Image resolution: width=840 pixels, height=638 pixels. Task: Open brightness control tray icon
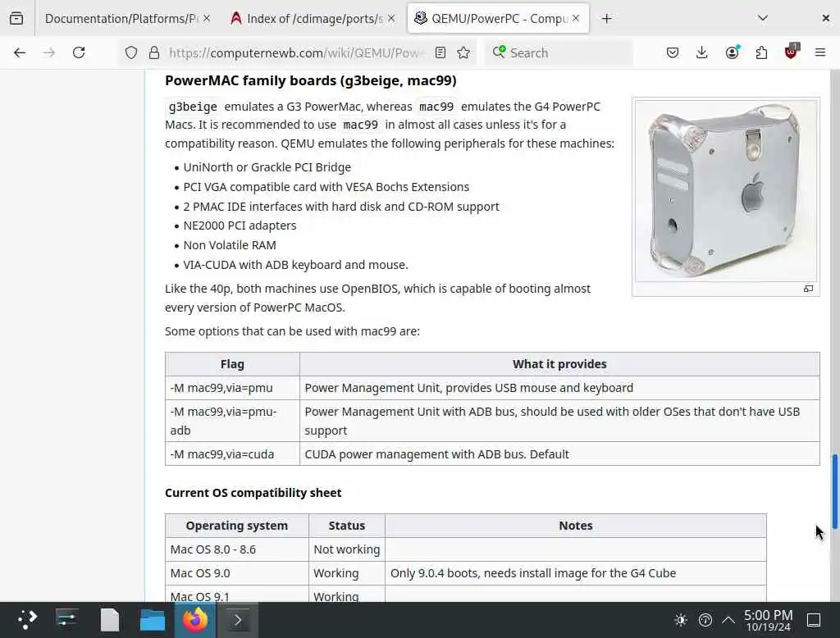[681, 620]
